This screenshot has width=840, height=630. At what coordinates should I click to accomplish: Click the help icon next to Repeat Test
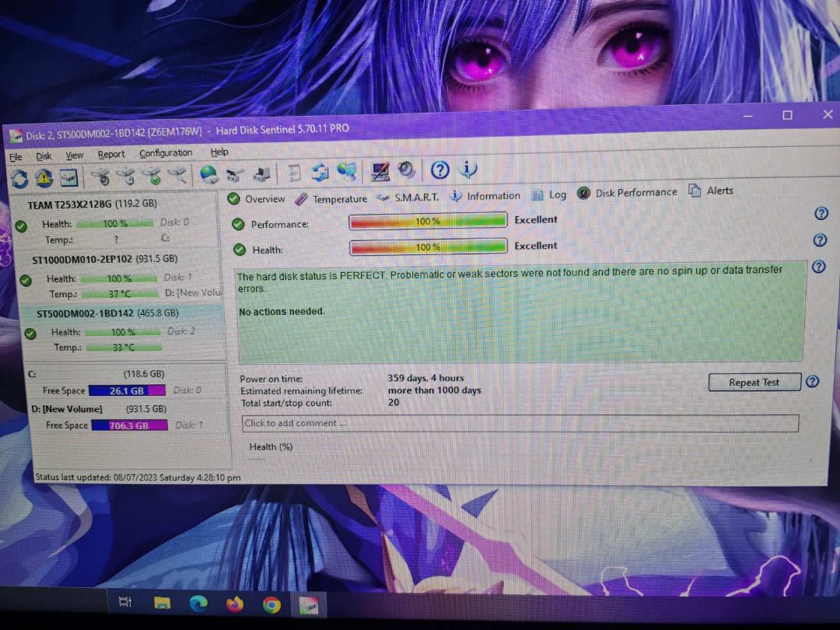812,381
